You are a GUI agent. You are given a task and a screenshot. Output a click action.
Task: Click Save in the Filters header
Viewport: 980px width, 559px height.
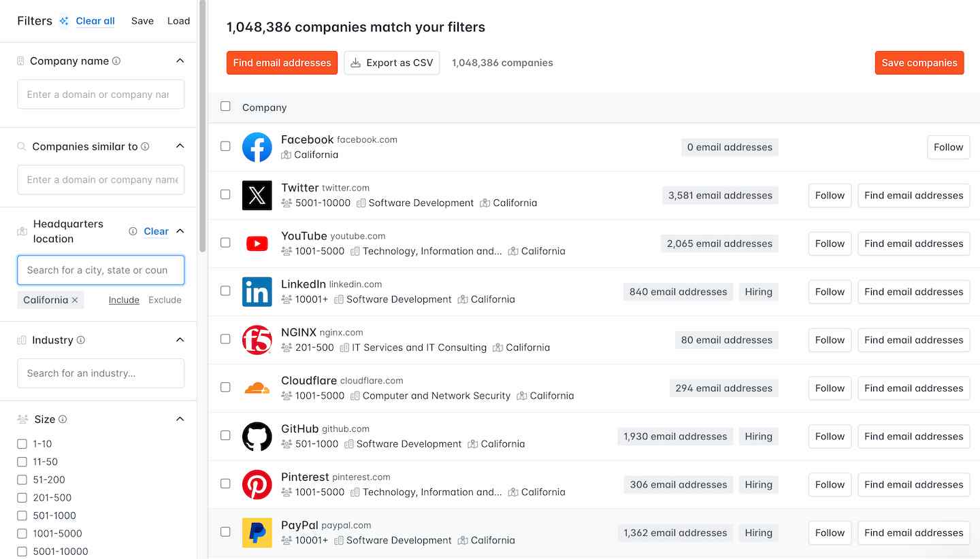pos(142,21)
